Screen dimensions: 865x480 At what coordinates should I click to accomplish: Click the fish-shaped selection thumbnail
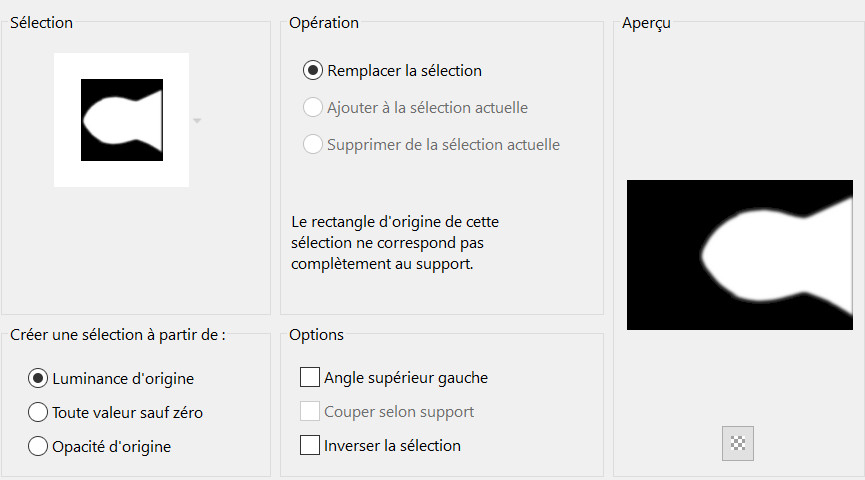click(121, 120)
